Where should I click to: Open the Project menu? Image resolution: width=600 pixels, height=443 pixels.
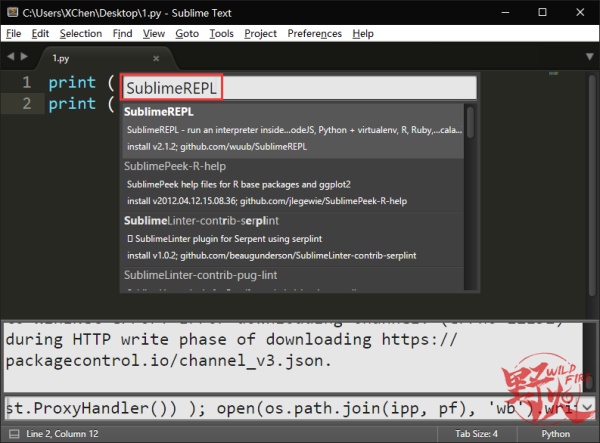pos(260,34)
